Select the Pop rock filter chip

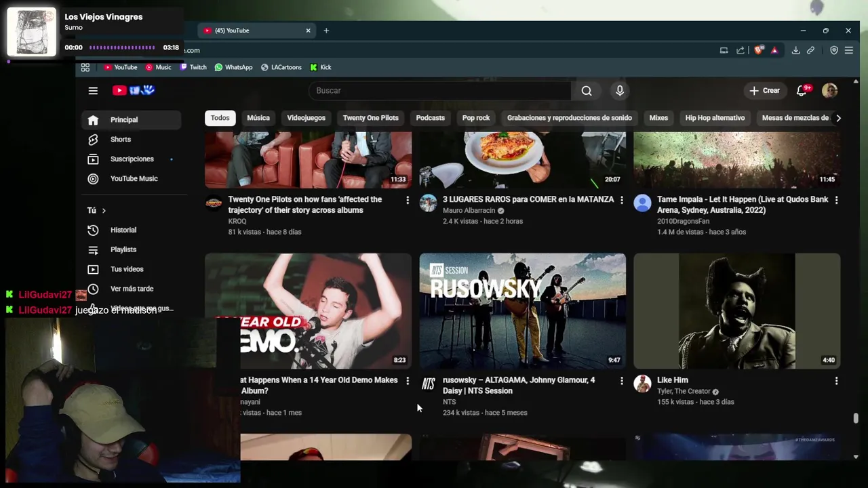[x=476, y=118]
